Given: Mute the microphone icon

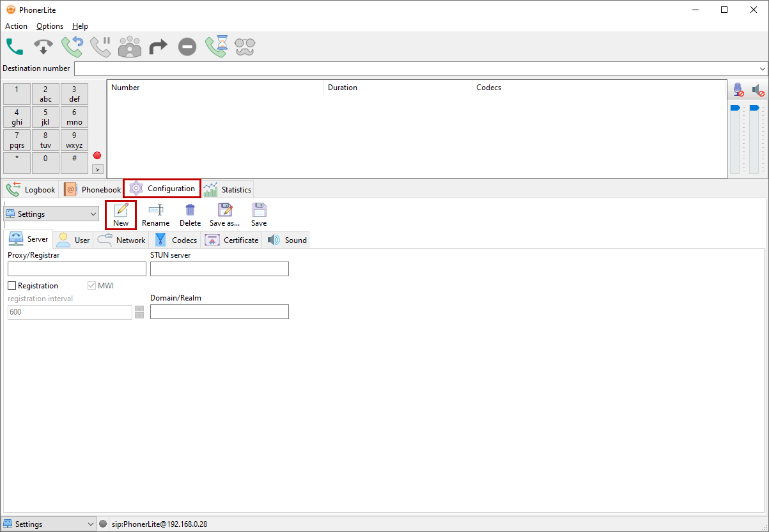Looking at the screenshot, I should point(738,90).
